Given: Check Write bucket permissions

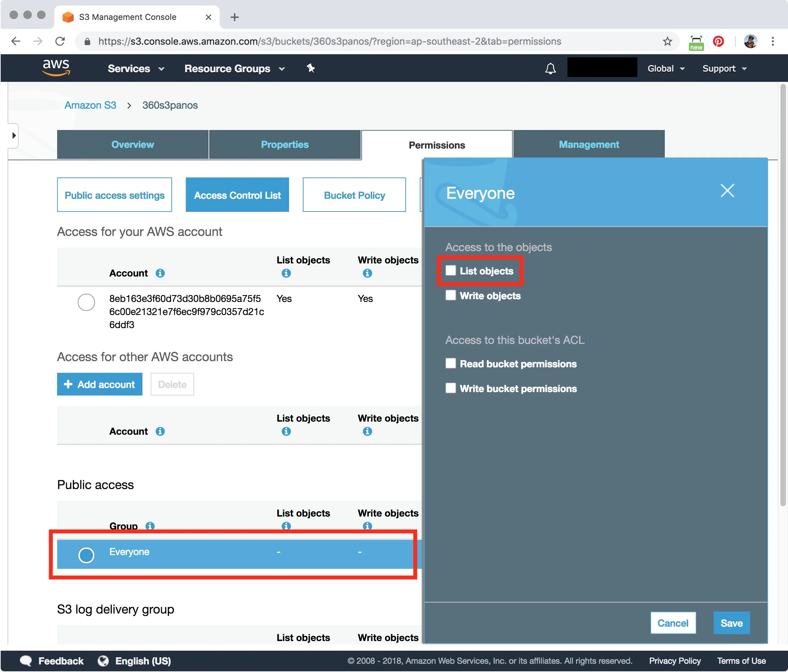Looking at the screenshot, I should tap(451, 388).
